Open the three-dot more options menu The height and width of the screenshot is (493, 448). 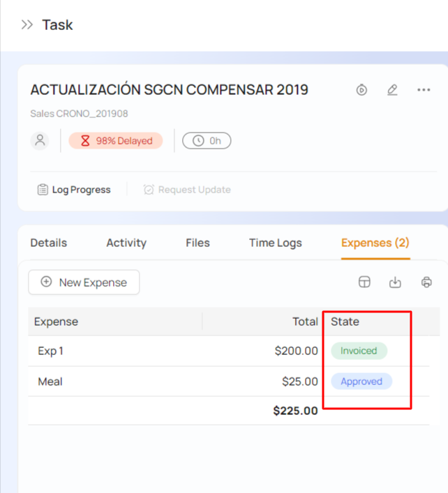[424, 90]
